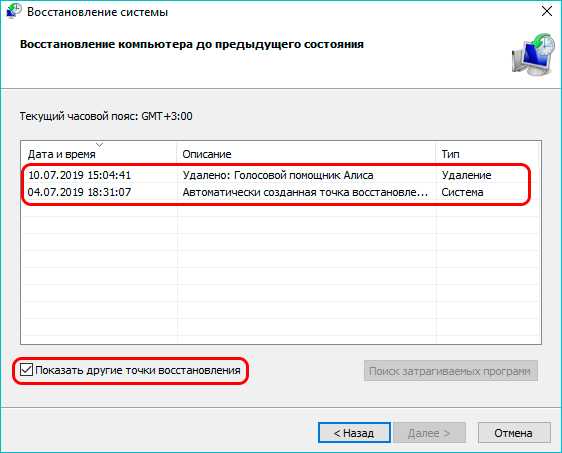Click the empty area of restore points list
This screenshot has height=453, width=562.
(281, 272)
